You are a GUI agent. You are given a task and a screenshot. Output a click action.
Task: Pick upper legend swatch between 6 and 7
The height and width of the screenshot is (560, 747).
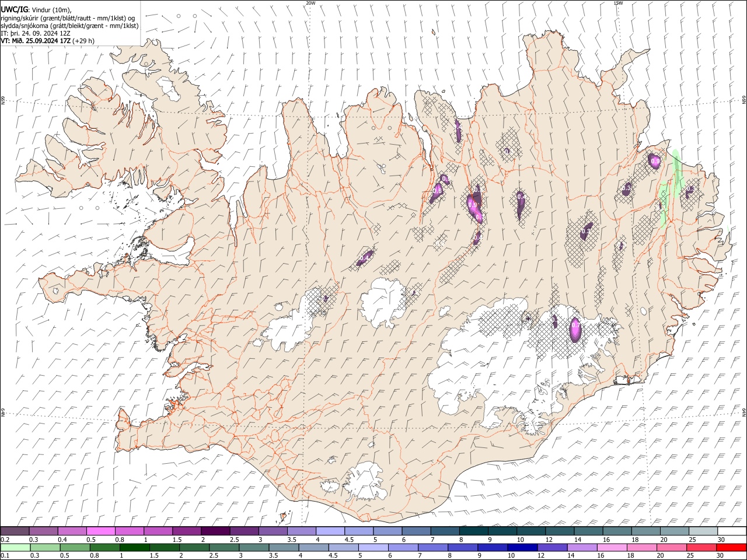(416, 531)
